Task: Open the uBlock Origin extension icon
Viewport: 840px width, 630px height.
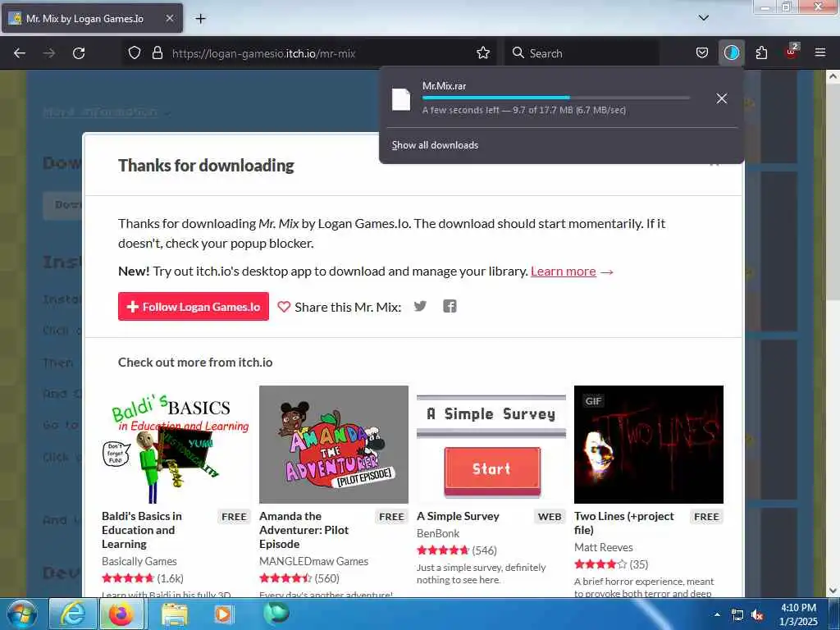Action: (791, 52)
